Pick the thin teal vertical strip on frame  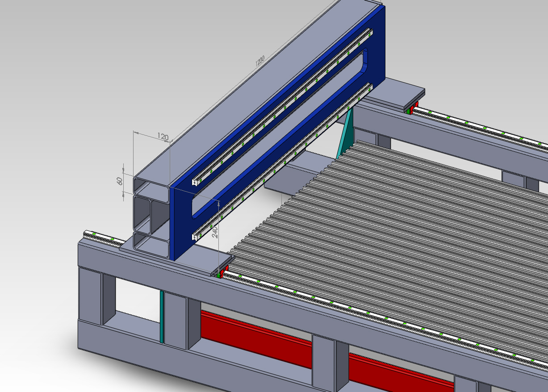(162, 316)
